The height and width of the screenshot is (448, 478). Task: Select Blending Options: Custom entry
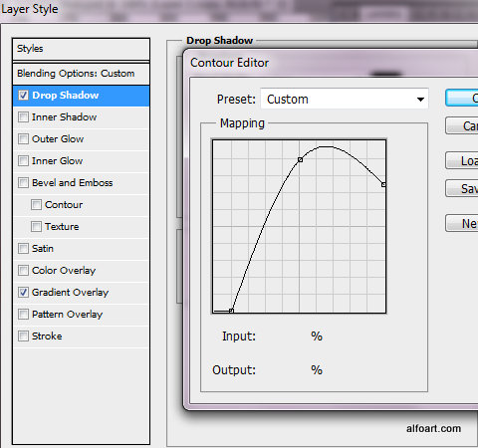point(81,74)
